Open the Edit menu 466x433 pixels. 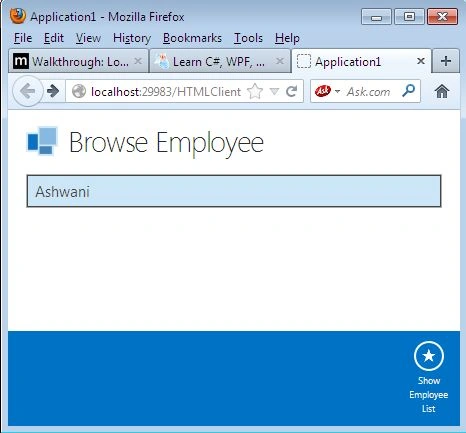[54, 38]
